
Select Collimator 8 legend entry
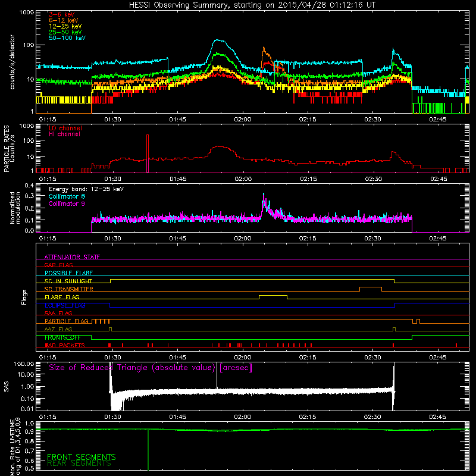(x=67, y=196)
